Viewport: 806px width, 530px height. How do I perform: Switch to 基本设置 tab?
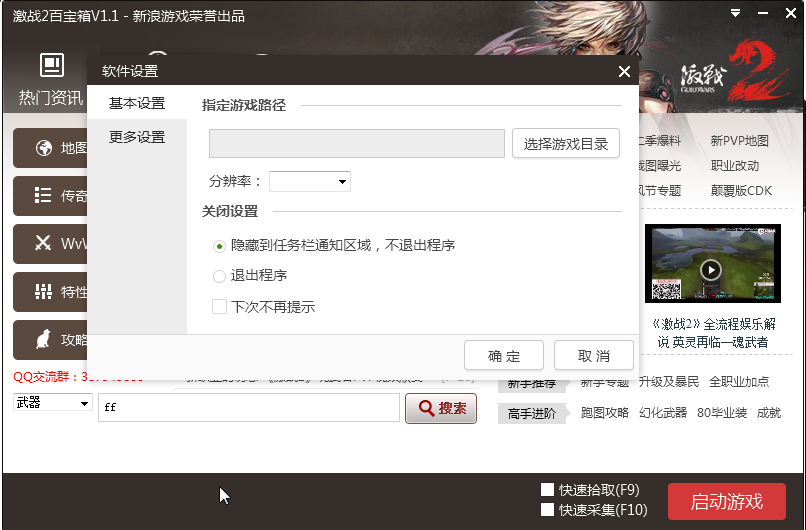(137, 103)
